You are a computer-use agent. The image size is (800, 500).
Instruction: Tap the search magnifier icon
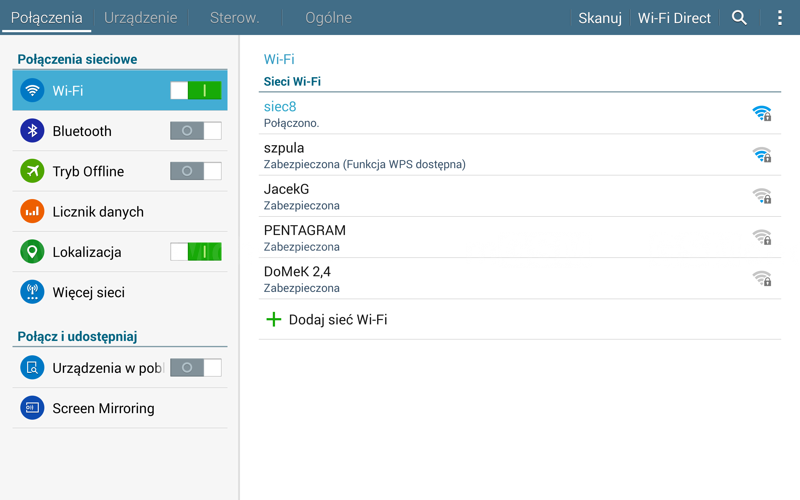(739, 18)
